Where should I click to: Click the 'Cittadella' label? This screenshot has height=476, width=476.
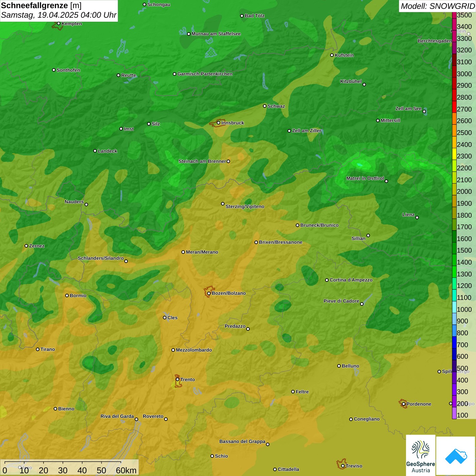click(288, 469)
